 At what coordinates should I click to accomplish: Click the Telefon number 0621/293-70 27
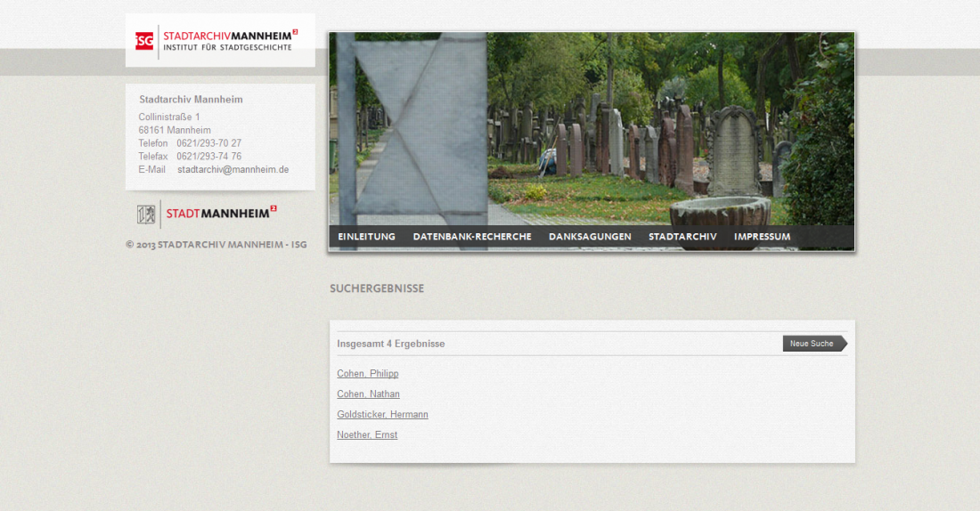click(208, 143)
